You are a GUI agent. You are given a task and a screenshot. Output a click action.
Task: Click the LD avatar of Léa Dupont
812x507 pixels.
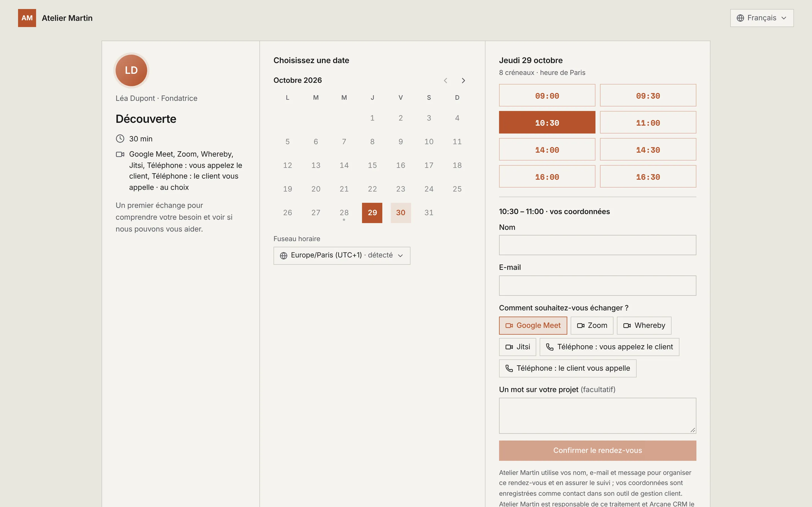[x=131, y=70]
